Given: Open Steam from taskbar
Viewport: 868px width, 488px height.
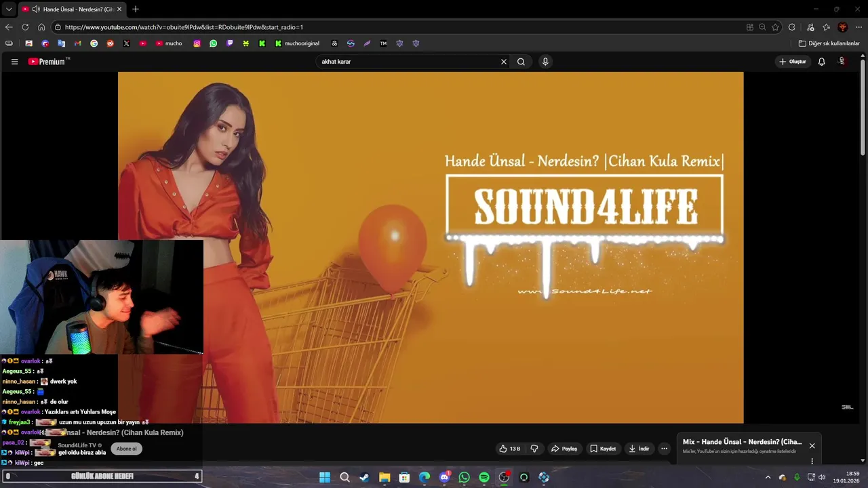Looking at the screenshot, I should [364, 477].
